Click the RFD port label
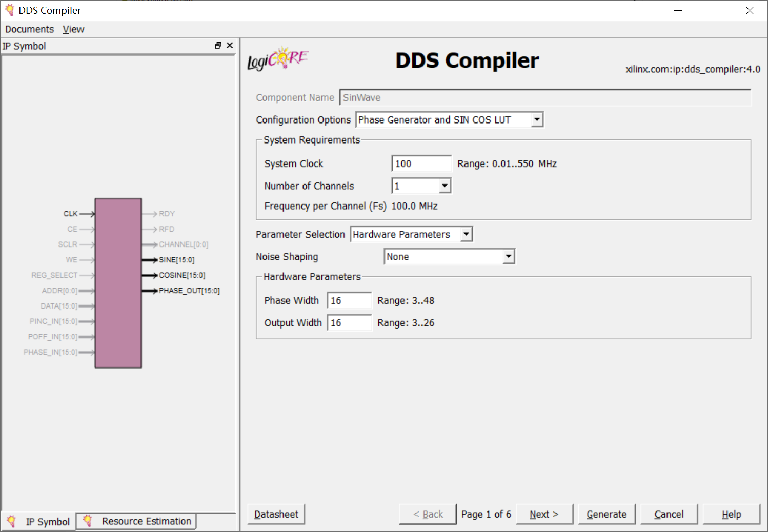 [x=167, y=229]
